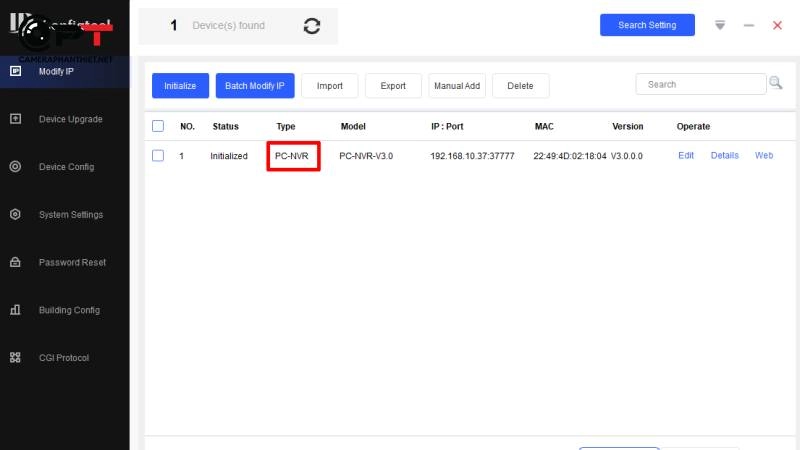Open the System Settings icon
The width and height of the screenshot is (800, 450).
tap(15, 214)
